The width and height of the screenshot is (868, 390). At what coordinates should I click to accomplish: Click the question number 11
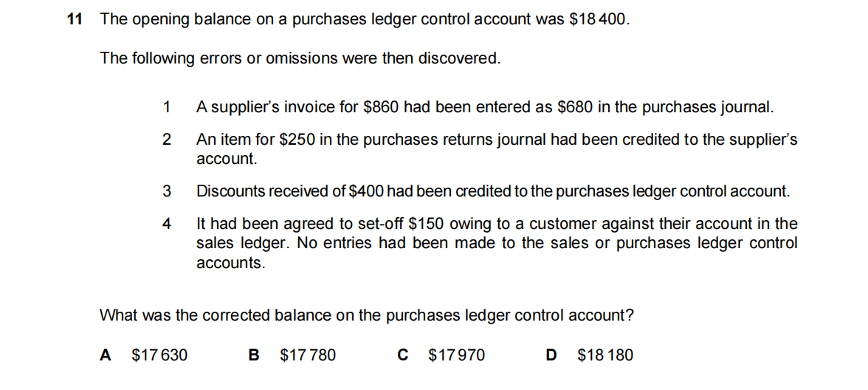pyautogui.click(x=74, y=20)
